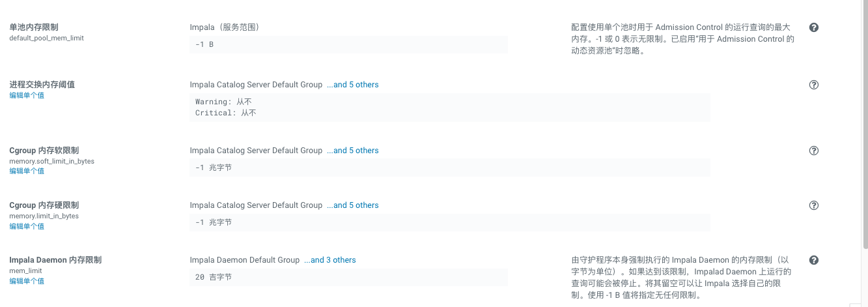Viewport: 868px width, 307px height.
Task: Click 编辑单个值 under 进程交换内存阈值
Action: 27,95
